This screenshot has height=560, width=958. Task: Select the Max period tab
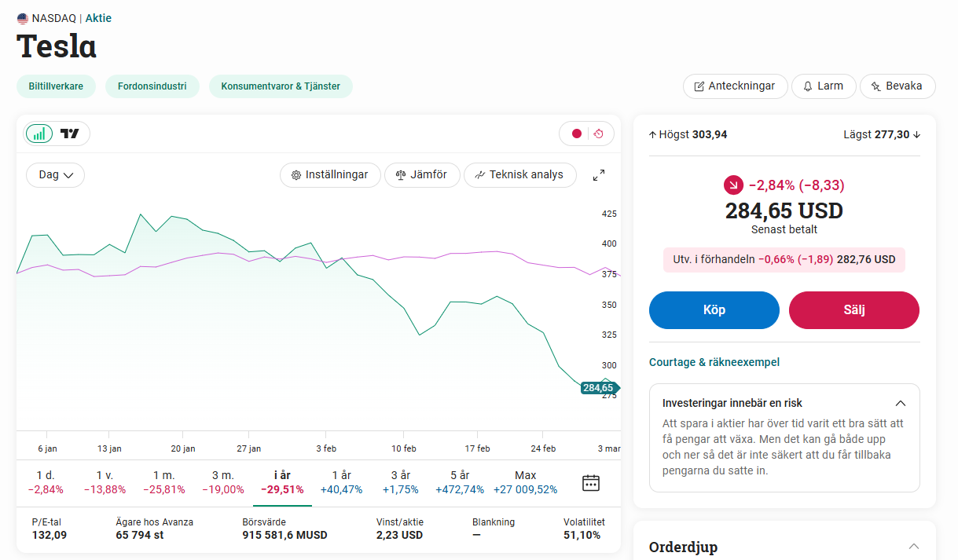click(x=526, y=482)
